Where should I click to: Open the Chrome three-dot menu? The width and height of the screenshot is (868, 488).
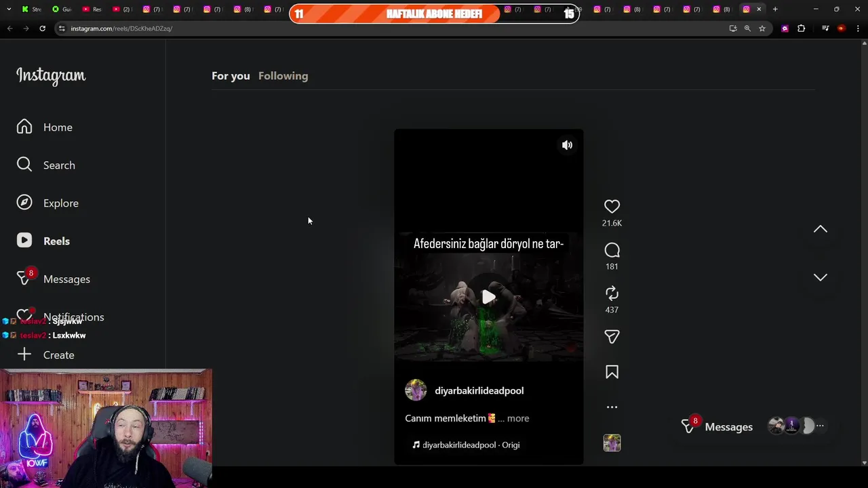pos(858,28)
